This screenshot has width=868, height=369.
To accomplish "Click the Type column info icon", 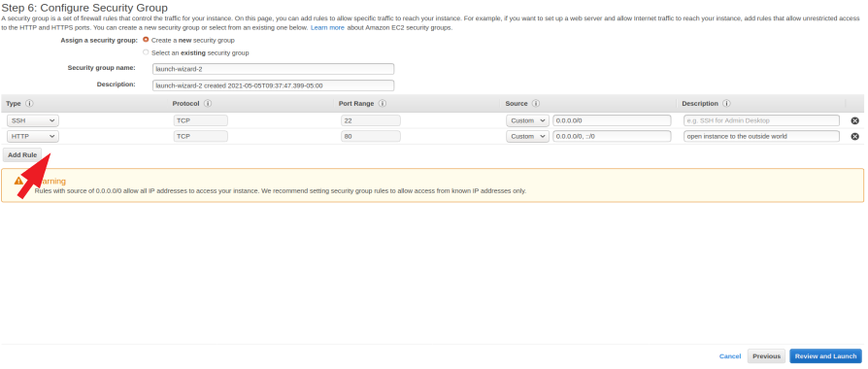I will point(29,104).
